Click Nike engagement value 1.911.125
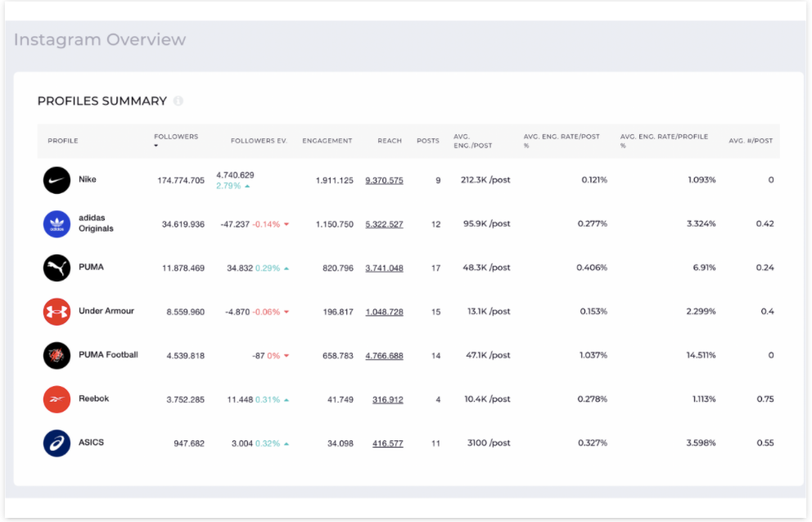The image size is (812, 522). click(x=335, y=180)
